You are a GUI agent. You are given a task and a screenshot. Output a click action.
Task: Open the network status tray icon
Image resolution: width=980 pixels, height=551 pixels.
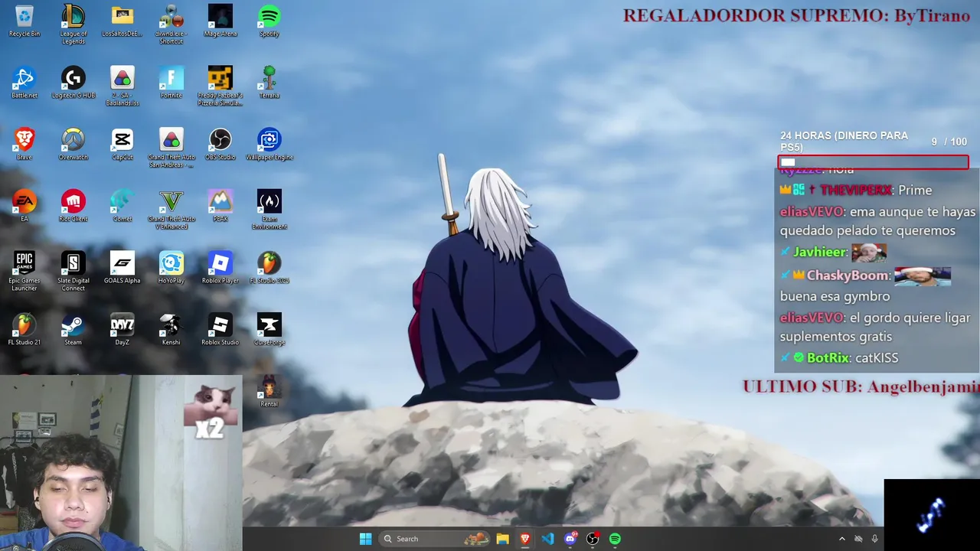click(x=858, y=539)
